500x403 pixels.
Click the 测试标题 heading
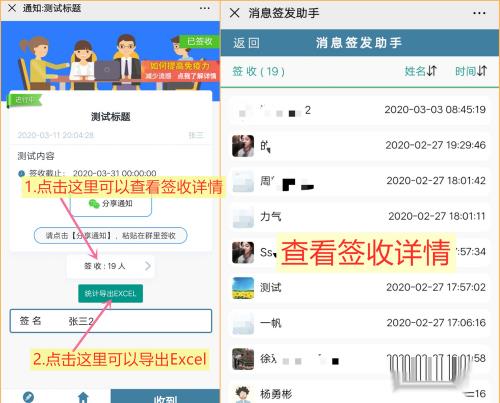click(111, 117)
